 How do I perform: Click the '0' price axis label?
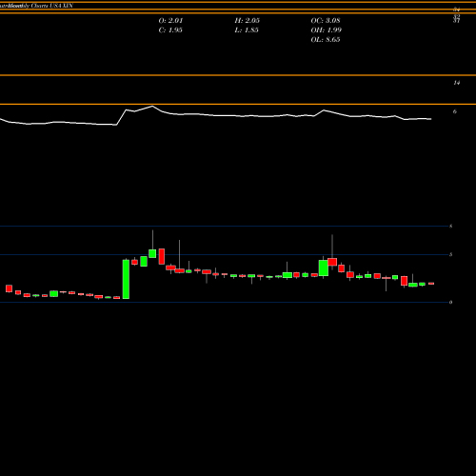tap(450, 302)
